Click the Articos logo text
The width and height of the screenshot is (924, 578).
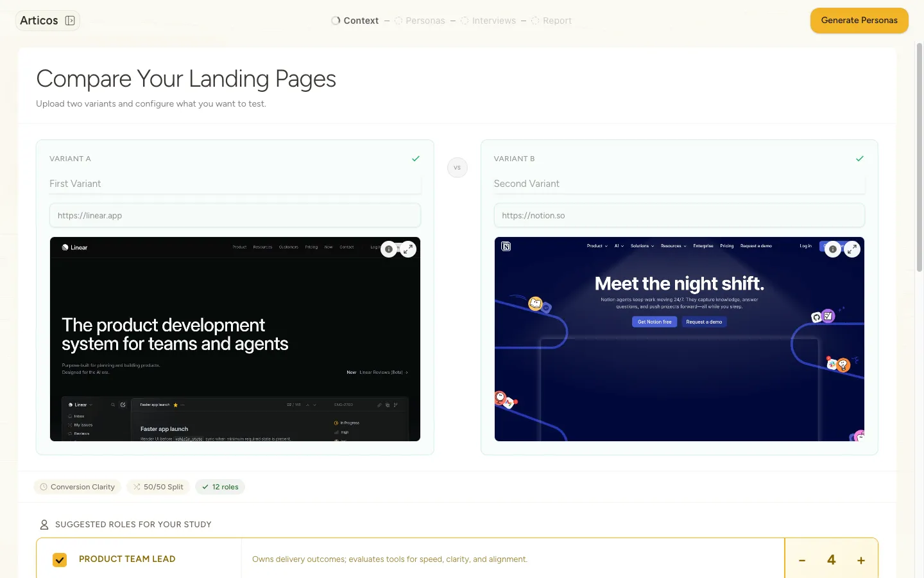(39, 21)
